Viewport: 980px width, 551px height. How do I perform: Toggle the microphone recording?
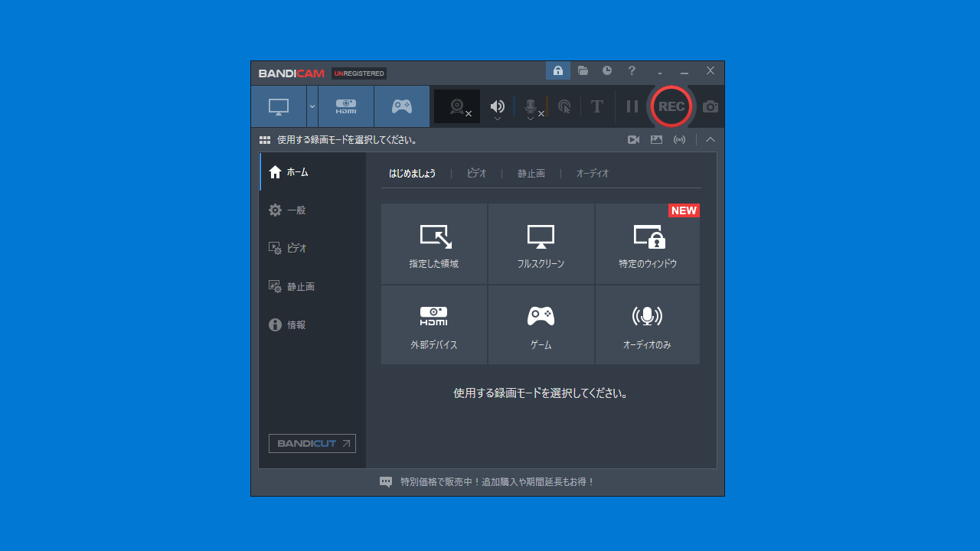click(x=531, y=106)
